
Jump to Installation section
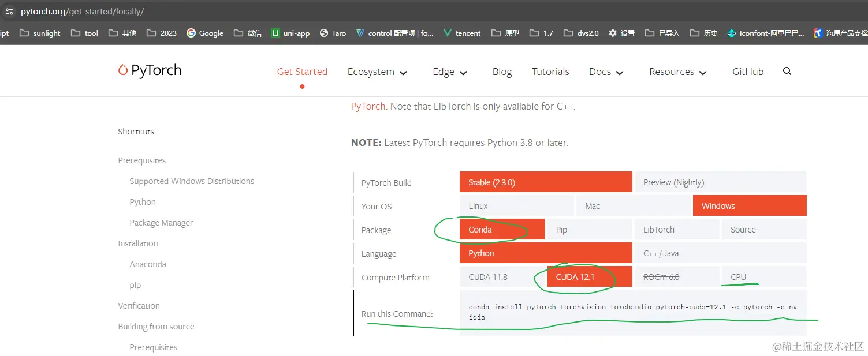(137, 243)
